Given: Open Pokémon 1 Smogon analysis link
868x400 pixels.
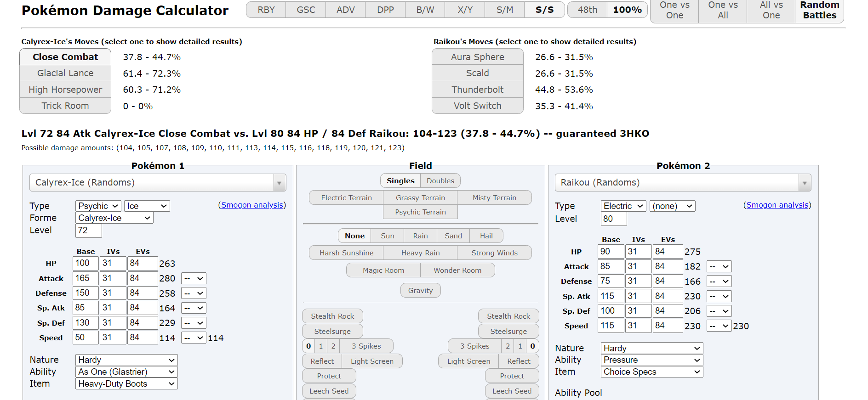Looking at the screenshot, I should pyautogui.click(x=252, y=205).
